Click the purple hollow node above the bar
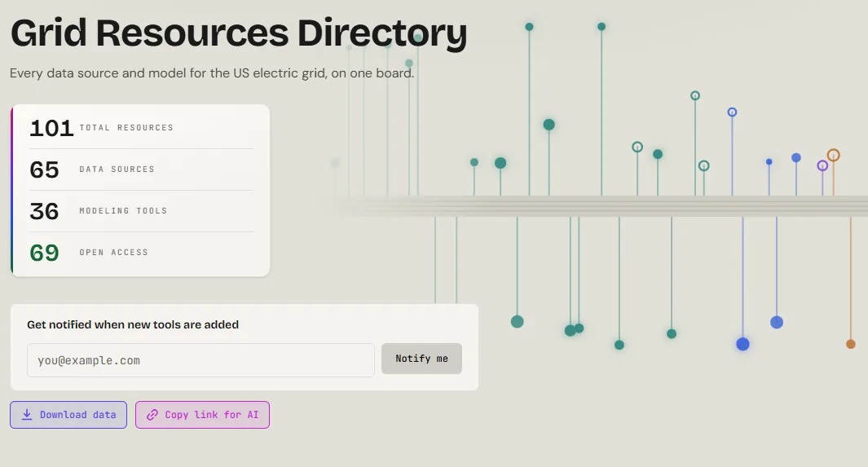868x467 pixels. click(822, 165)
